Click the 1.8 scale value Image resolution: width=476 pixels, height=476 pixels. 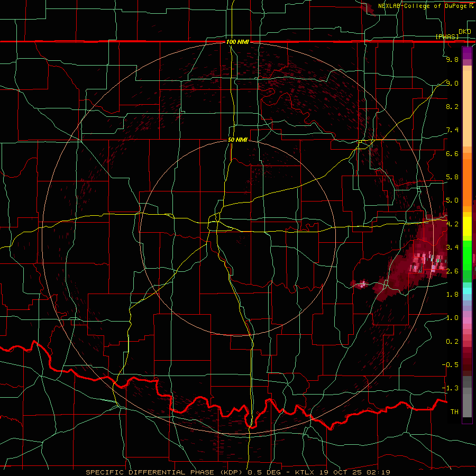coord(452,295)
